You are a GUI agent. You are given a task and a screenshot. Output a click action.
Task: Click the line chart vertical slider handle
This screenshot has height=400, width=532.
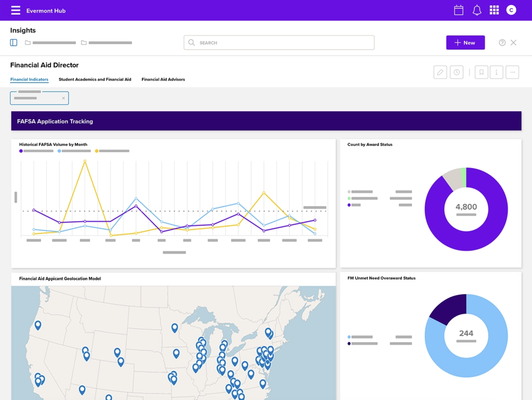point(16,197)
